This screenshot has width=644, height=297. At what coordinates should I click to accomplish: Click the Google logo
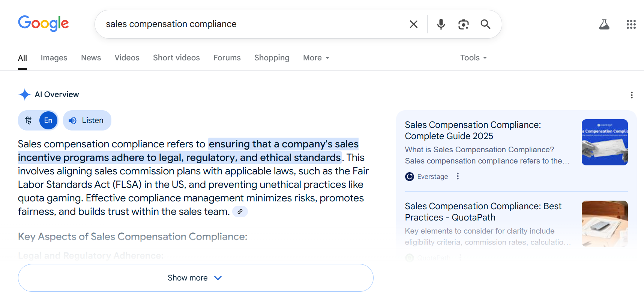tap(44, 24)
